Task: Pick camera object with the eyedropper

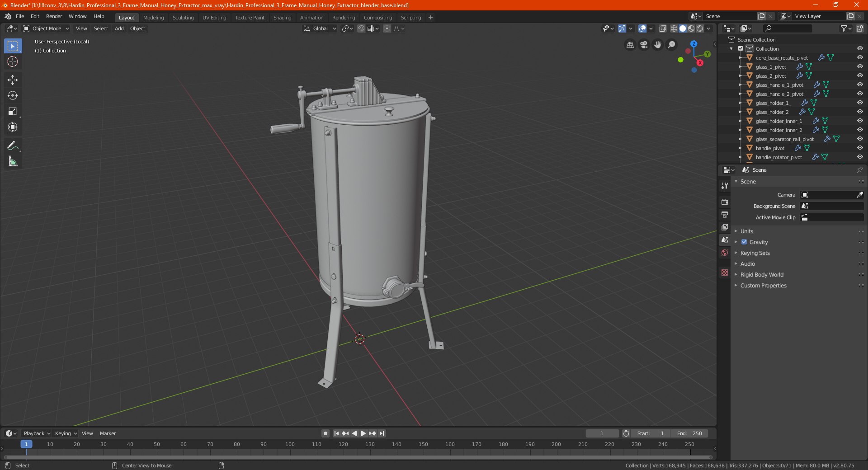Action: coord(859,195)
